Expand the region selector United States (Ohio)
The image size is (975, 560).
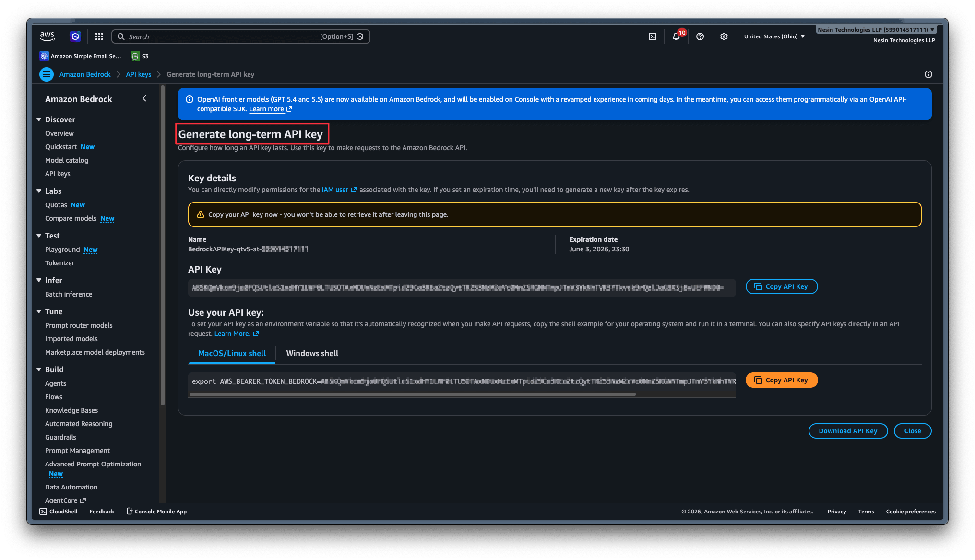coord(774,36)
